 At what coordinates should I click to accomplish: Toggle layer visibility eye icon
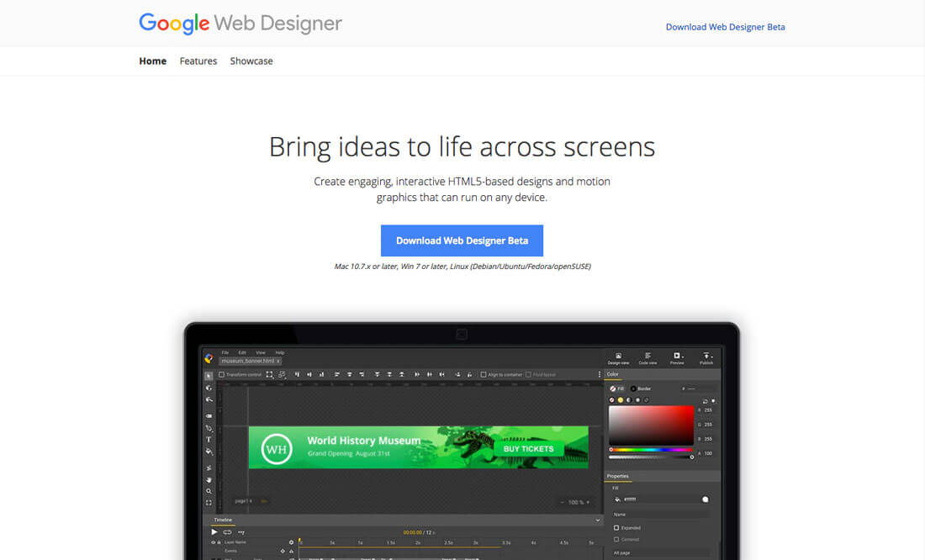(x=213, y=542)
